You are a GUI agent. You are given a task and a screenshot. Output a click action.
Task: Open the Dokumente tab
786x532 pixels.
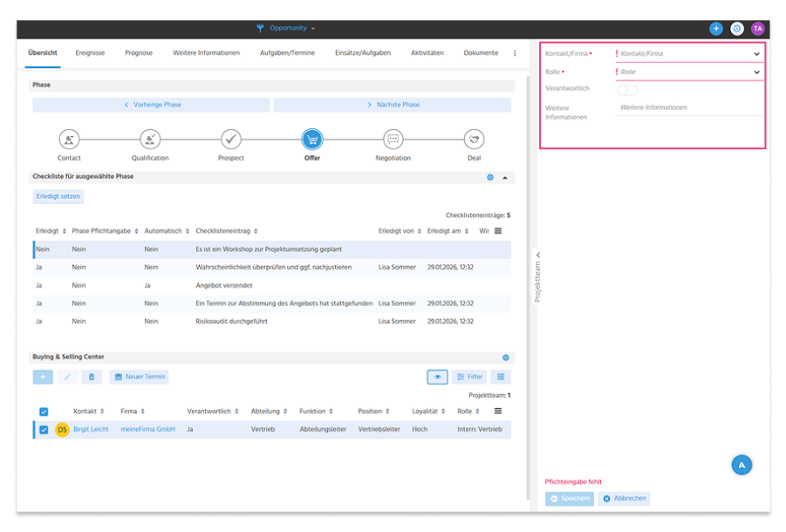coord(481,52)
